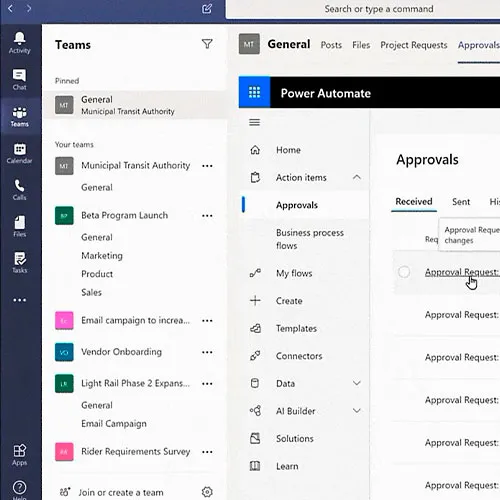This screenshot has height=500, width=500.
Task: Click Join or create a team
Action: [121, 492]
